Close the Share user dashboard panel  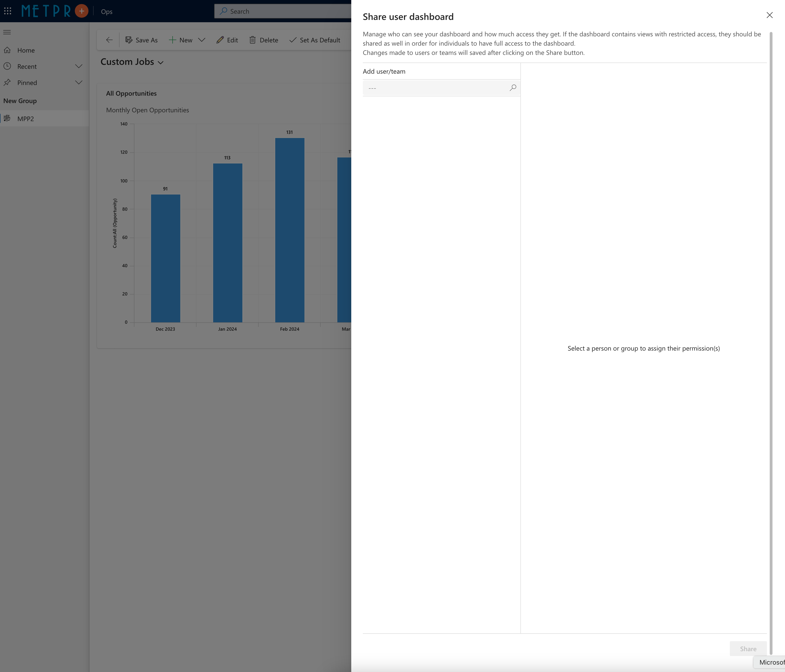coord(769,15)
